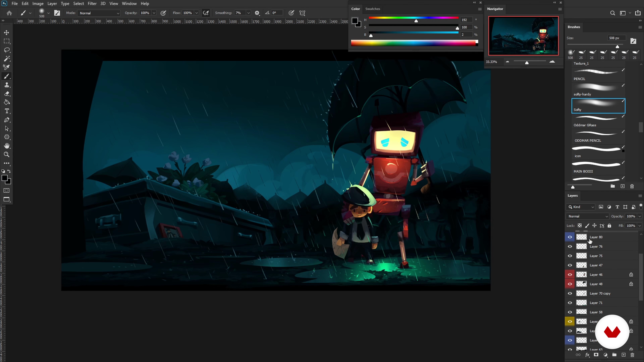Hide Layer 47 visibility eye
The height and width of the screenshot is (362, 644).
[x=570, y=265]
